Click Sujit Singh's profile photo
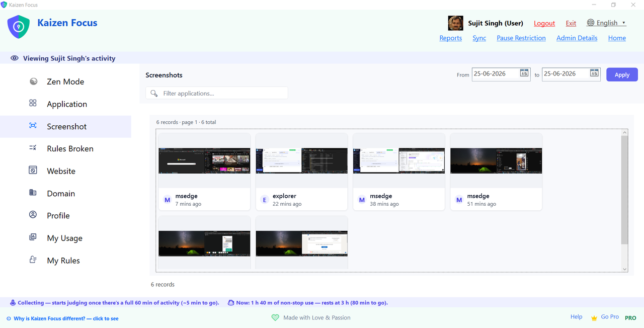 pyautogui.click(x=456, y=23)
